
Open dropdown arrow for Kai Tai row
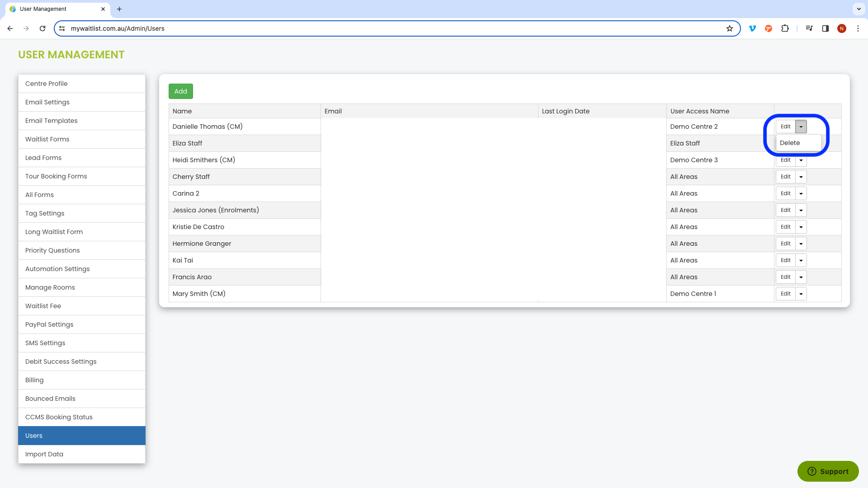(x=801, y=260)
